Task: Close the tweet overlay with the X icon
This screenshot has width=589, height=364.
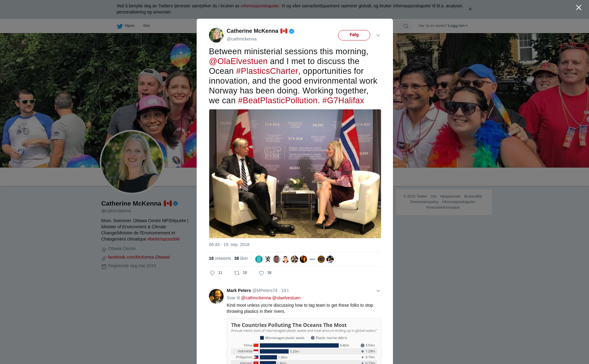Action: pos(579,8)
